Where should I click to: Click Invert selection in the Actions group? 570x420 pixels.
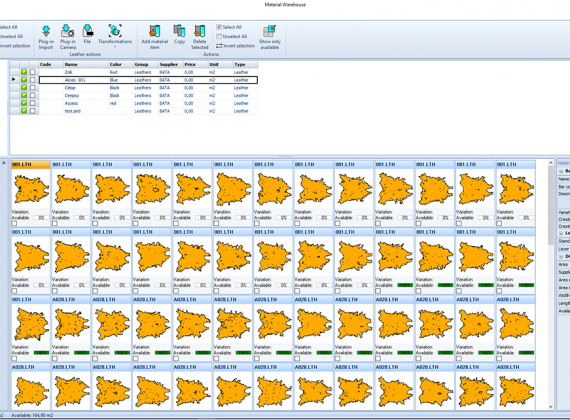tap(235, 46)
